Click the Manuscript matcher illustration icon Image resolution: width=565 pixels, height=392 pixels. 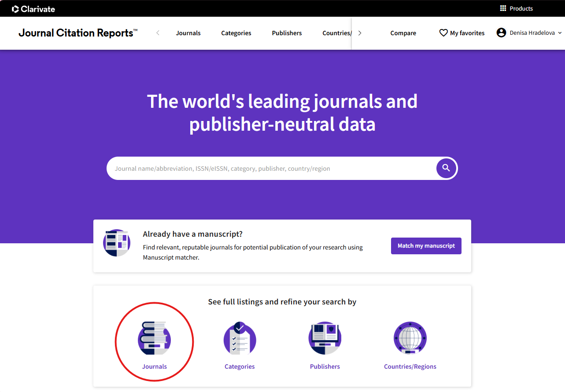point(117,243)
